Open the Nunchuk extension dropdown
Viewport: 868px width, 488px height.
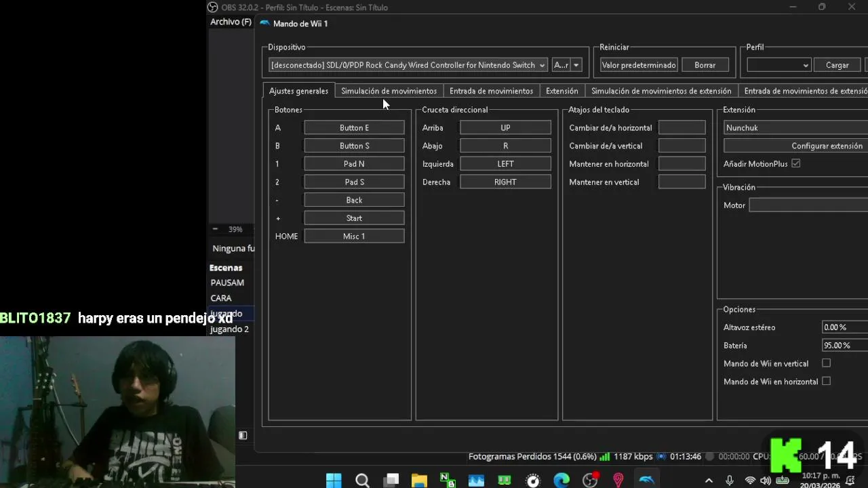[796, 127]
